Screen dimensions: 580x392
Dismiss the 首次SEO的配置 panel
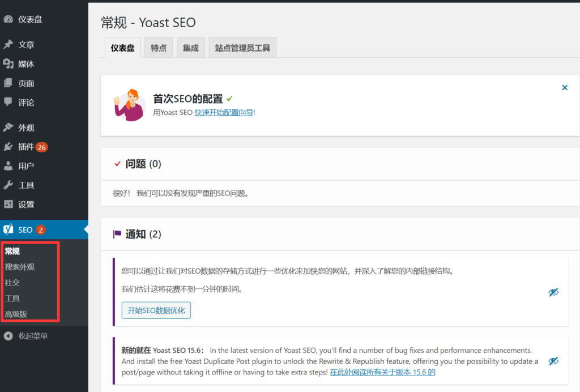pyautogui.click(x=565, y=88)
